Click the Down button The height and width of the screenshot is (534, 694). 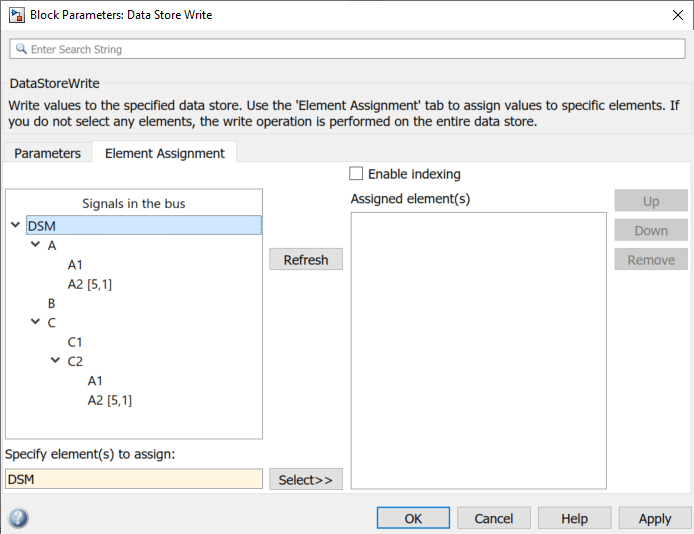[x=651, y=230]
